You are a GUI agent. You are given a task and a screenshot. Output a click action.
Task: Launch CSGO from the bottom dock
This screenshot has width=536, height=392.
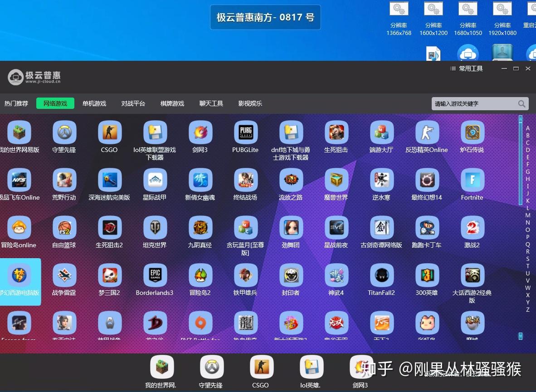coord(262,367)
